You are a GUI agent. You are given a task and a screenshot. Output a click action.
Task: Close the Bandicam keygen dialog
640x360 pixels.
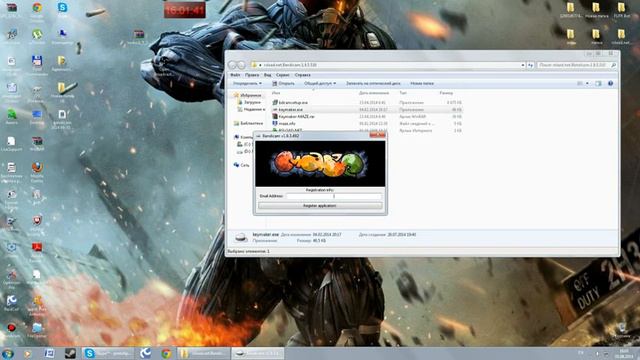(x=378, y=136)
